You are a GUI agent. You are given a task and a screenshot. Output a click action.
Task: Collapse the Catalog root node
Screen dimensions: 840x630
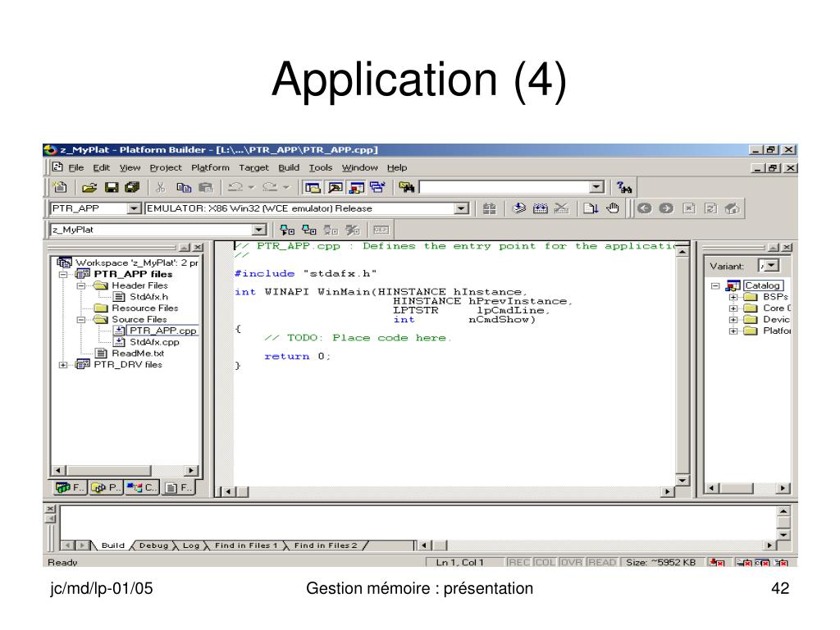(x=715, y=285)
